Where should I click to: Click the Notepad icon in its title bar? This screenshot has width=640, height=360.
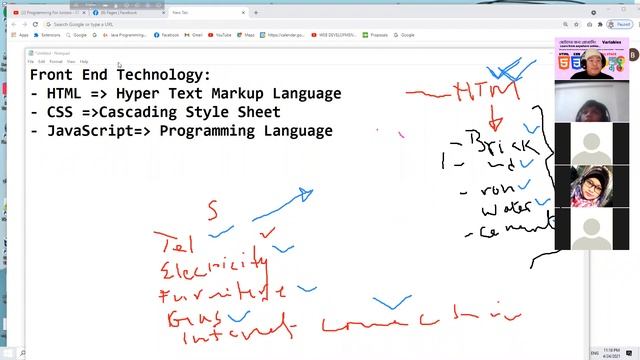pos(31,53)
